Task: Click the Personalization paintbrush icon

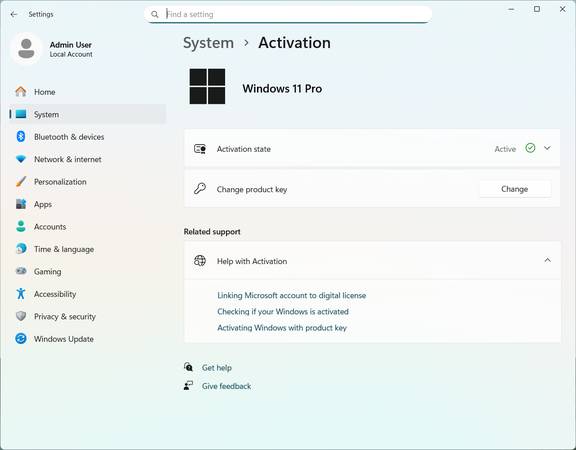Action: point(21,181)
